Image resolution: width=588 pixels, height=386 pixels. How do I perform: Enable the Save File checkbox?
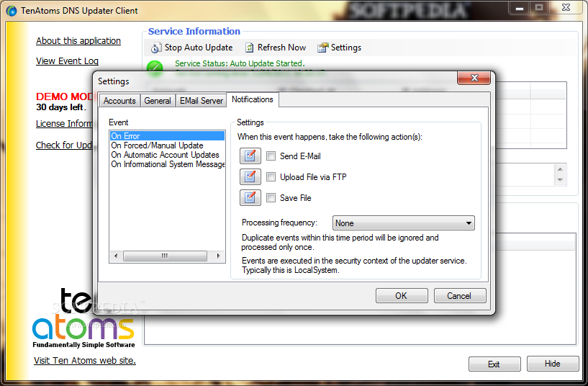271,198
